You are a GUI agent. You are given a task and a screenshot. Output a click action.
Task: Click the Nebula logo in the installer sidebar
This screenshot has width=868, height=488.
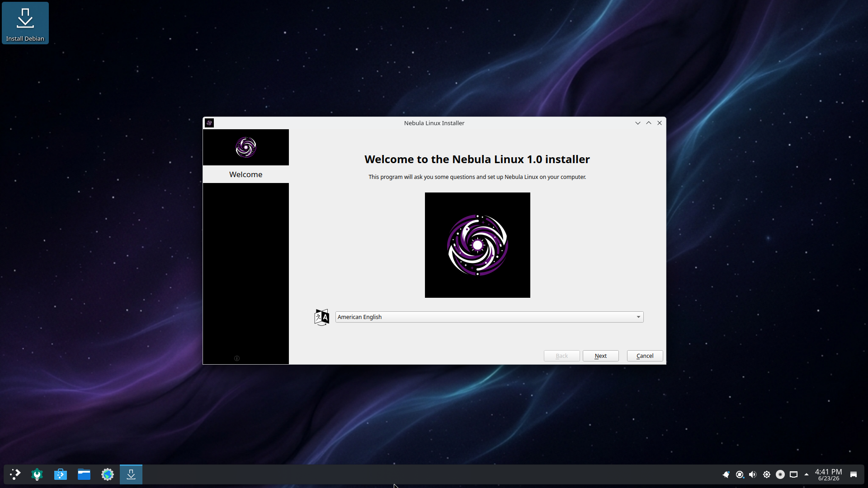point(246,147)
